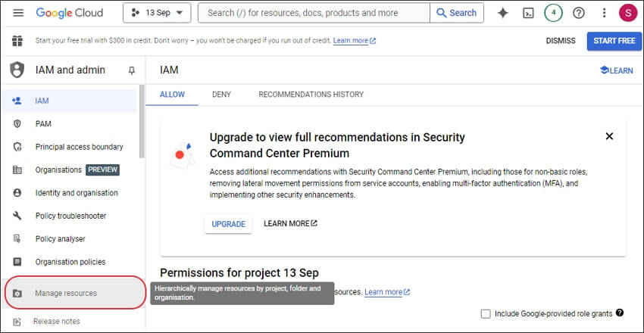Screen dimensions: 644x333
Task: Select the IAM item in the sidebar
Action: (x=69, y=101)
